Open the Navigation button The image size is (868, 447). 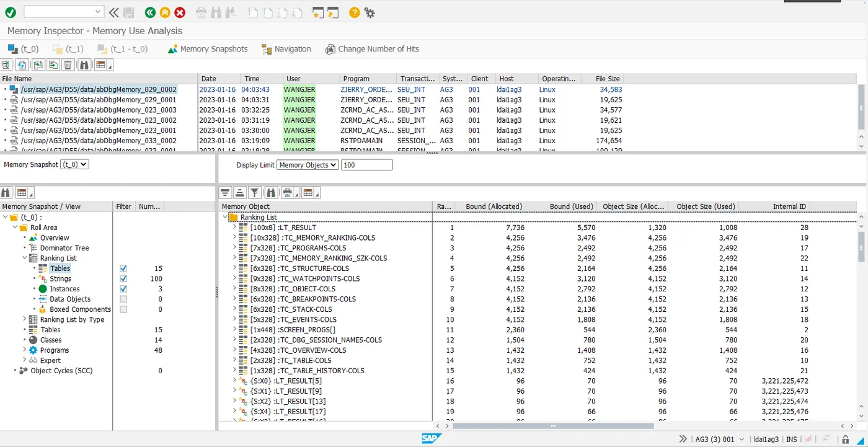[286, 49]
